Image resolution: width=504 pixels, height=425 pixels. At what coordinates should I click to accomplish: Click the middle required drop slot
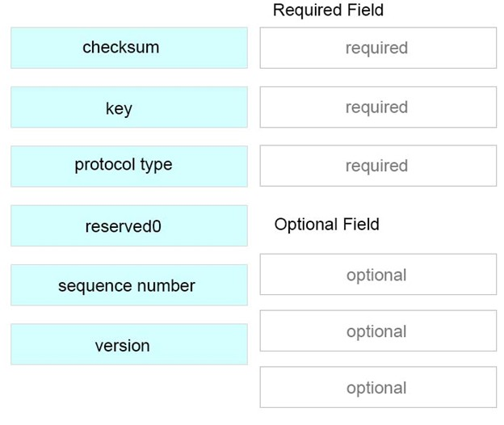(x=378, y=107)
